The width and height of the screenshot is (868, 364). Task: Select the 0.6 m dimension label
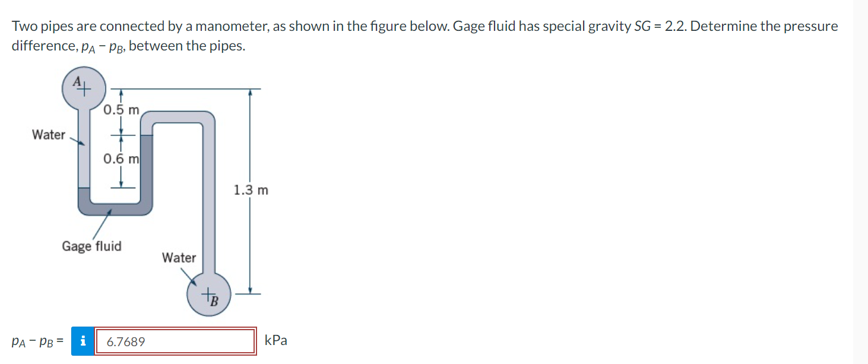point(121,158)
